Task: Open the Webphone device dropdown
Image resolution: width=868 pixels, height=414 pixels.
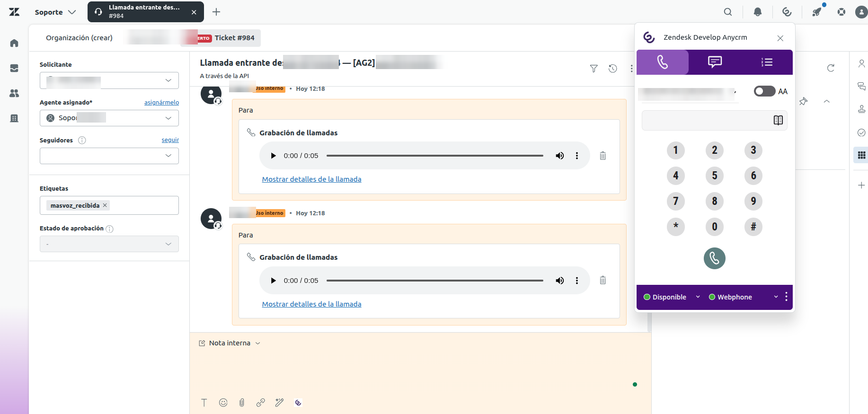Action: pos(743,297)
